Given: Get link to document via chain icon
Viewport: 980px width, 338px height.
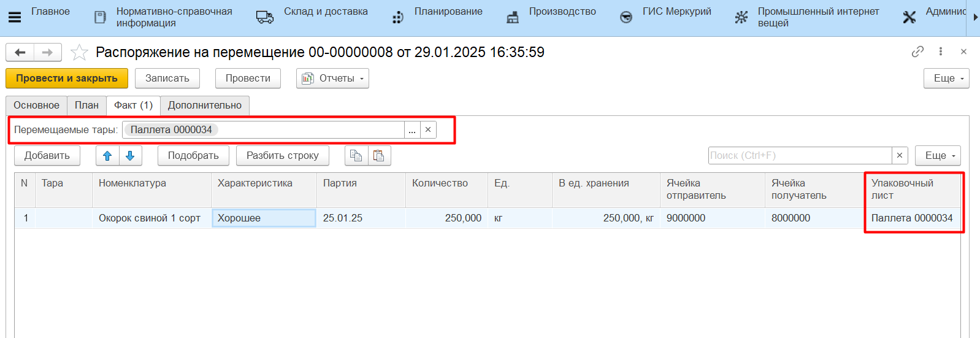Looking at the screenshot, I should point(917,52).
